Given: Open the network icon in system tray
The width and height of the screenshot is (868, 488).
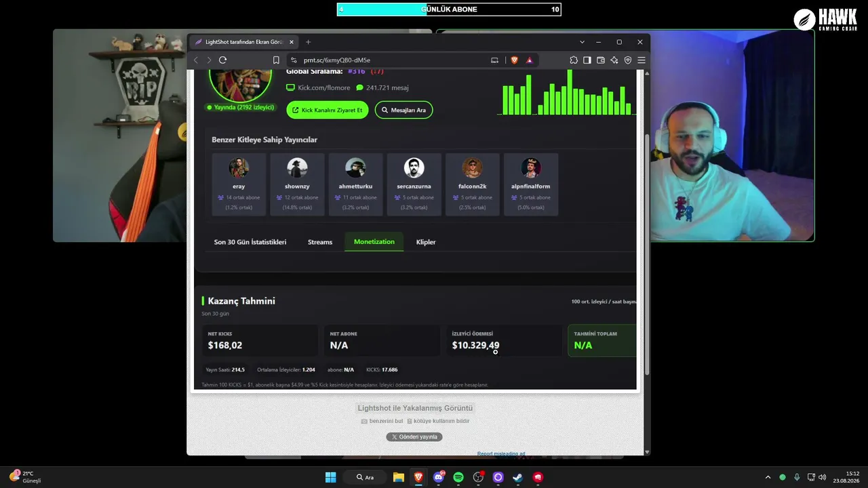Looking at the screenshot, I should click(x=811, y=477).
